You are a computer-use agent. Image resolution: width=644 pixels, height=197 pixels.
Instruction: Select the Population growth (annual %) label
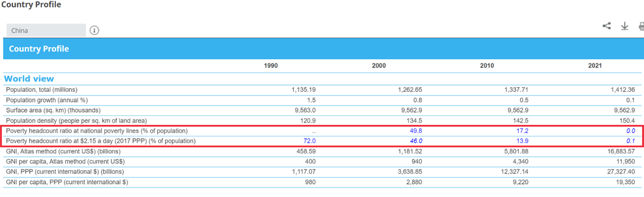pyautogui.click(x=47, y=100)
